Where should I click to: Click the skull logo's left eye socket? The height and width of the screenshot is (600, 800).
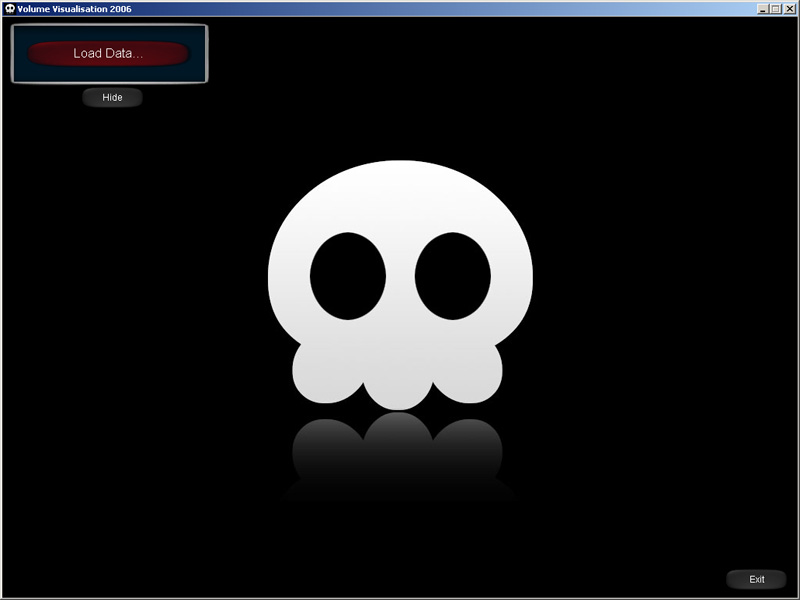(x=347, y=276)
